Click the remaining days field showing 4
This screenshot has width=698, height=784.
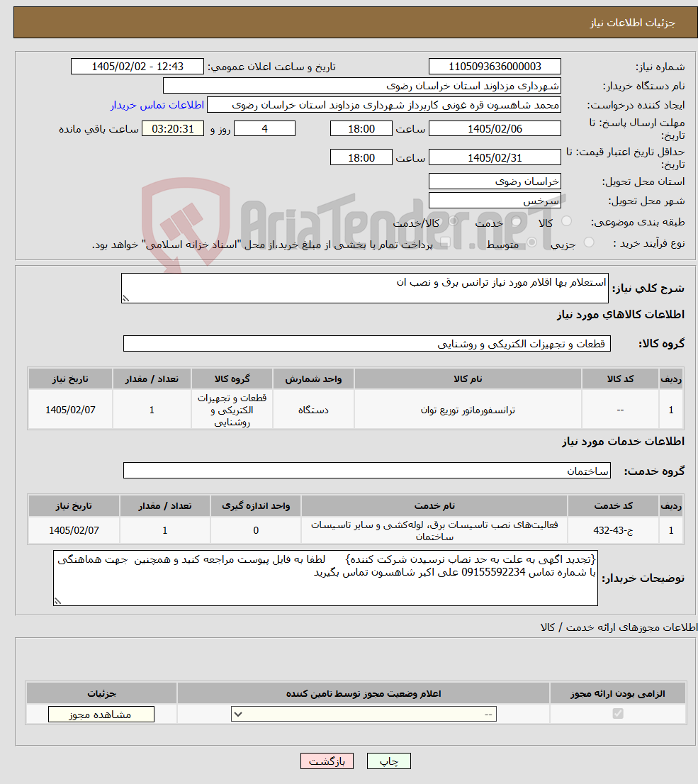(x=264, y=128)
